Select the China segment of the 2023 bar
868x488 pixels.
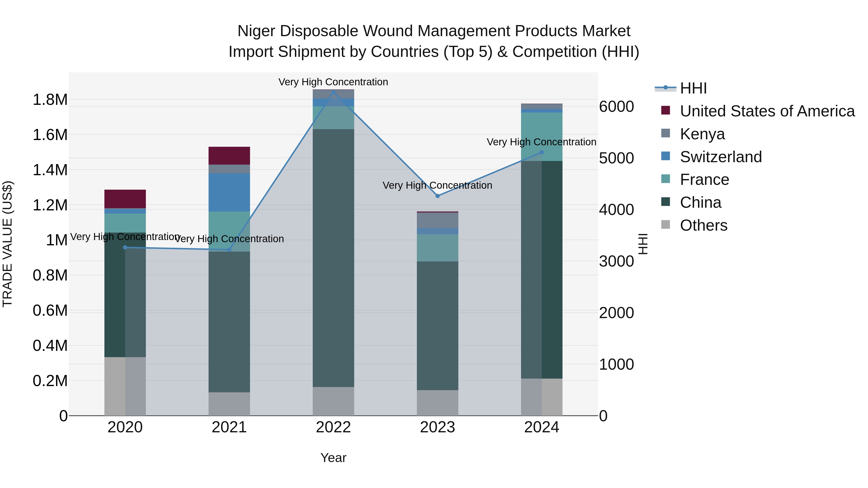click(x=437, y=326)
